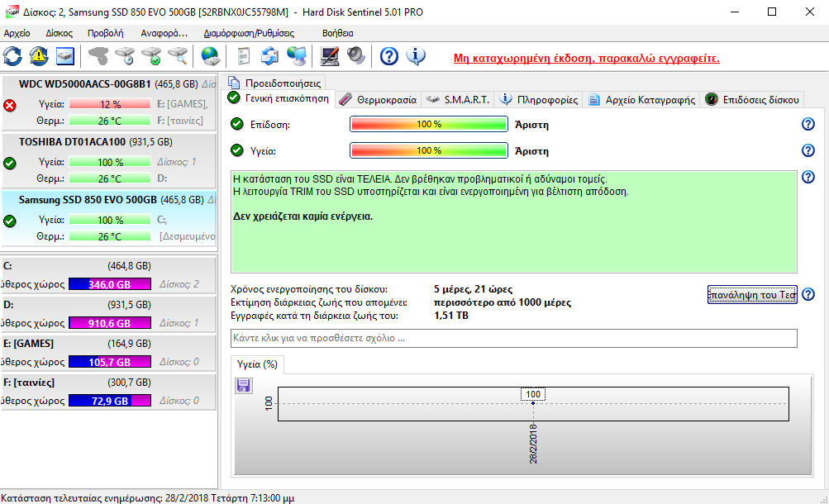Screen dimensions: 829x504
Task: Switch to the Προειδοποιήσεις tab
Action: pyautogui.click(x=275, y=83)
